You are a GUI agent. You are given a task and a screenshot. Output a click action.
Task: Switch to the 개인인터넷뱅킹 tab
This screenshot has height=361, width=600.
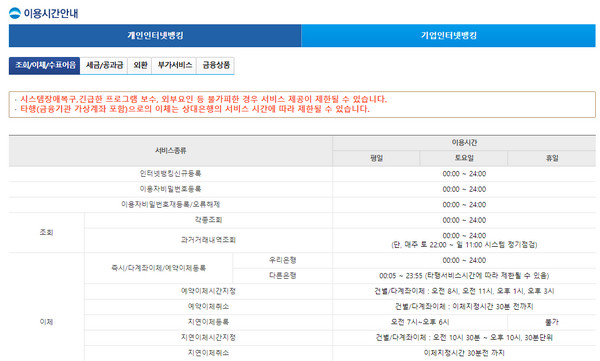pyautogui.click(x=155, y=36)
